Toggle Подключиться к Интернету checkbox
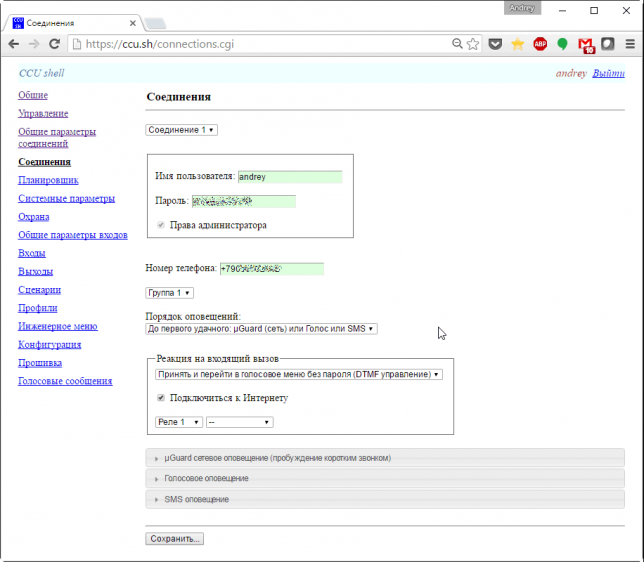The height and width of the screenshot is (562, 644). click(x=161, y=397)
